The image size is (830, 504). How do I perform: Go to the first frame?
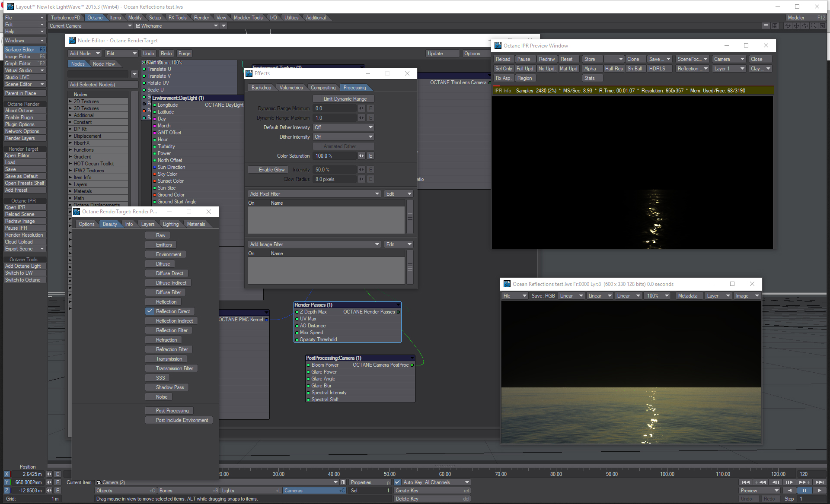click(x=746, y=482)
